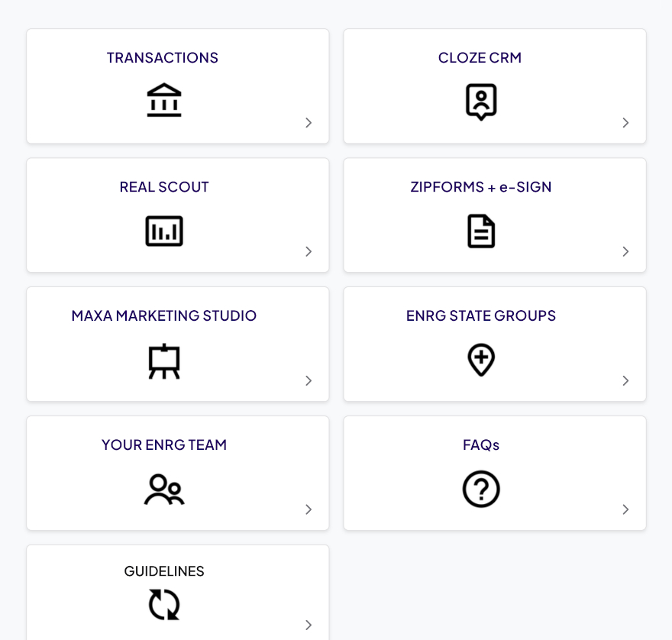The height and width of the screenshot is (640, 672).
Task: Click the people icon under Your ENRG Team
Action: (164, 490)
